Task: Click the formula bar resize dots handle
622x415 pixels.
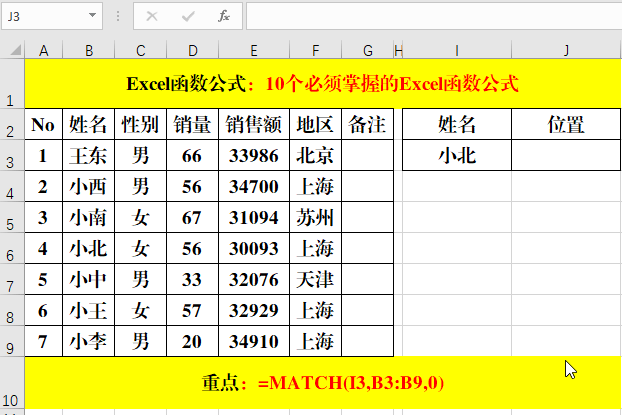Action: 118,16
